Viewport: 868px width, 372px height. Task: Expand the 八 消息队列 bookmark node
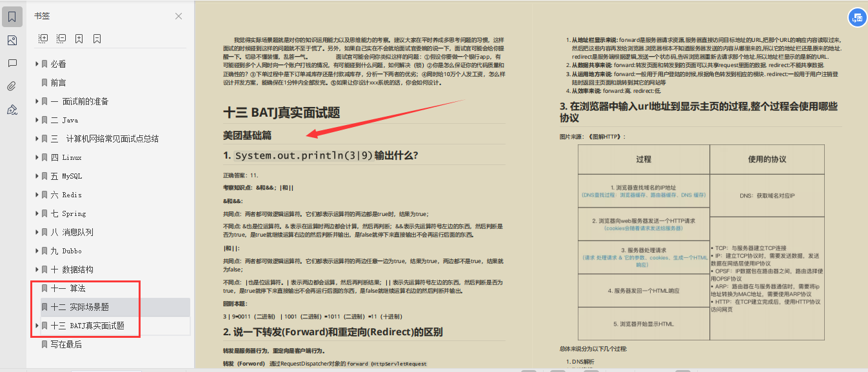click(37, 232)
